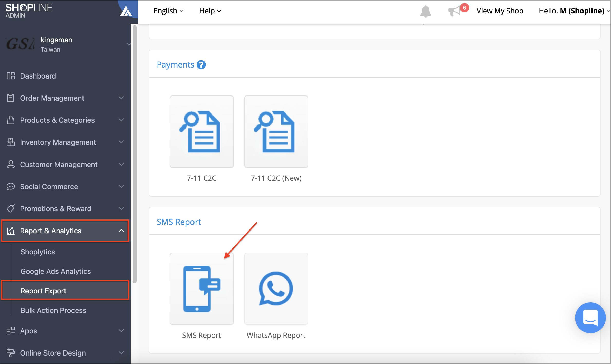
Task: Click the Online Store Design paint roller icon
Action: pos(11,353)
